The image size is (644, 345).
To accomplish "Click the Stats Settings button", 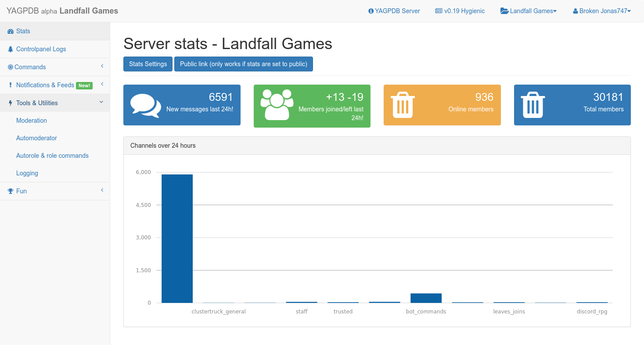I will [x=148, y=64].
